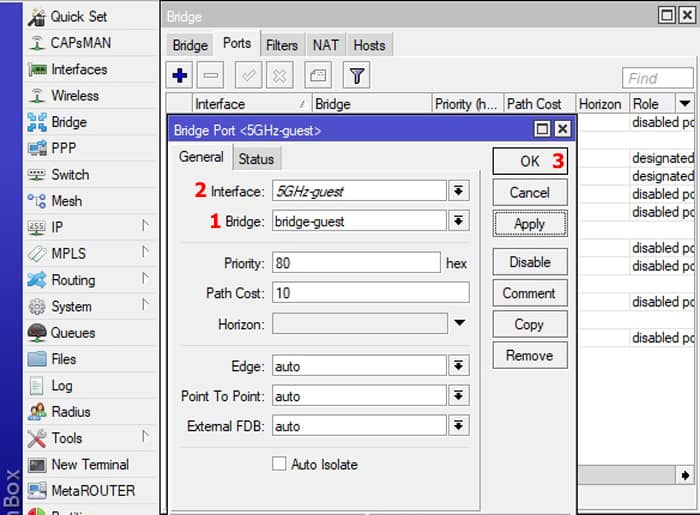Click the bridge-guest Bridge field
The height and width of the screenshot is (515, 700).
click(x=359, y=221)
